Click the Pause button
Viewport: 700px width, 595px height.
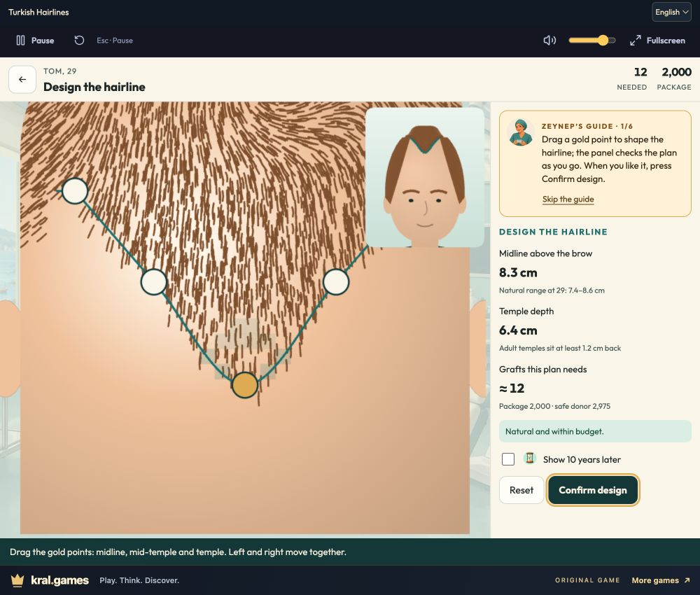(x=35, y=41)
